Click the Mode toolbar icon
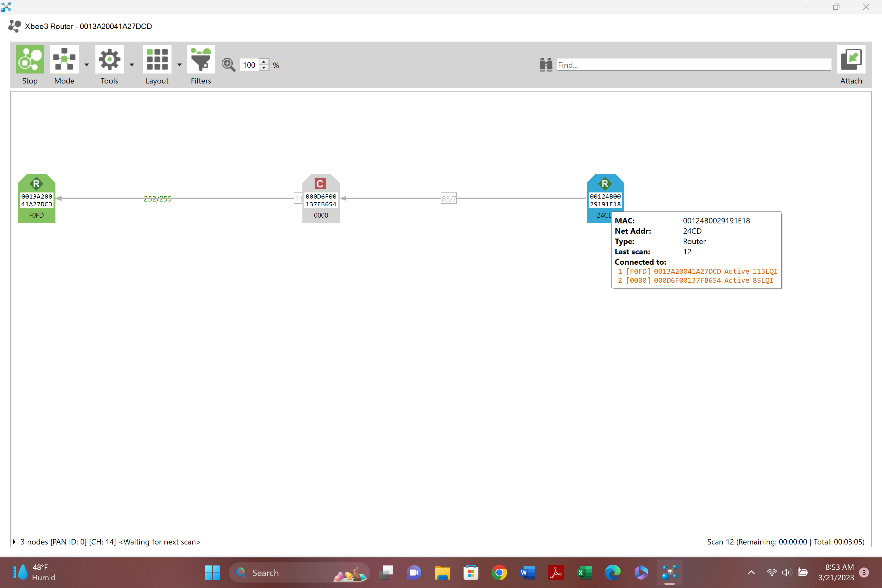Screen dimensions: 882x588 pyautogui.click(x=64, y=60)
